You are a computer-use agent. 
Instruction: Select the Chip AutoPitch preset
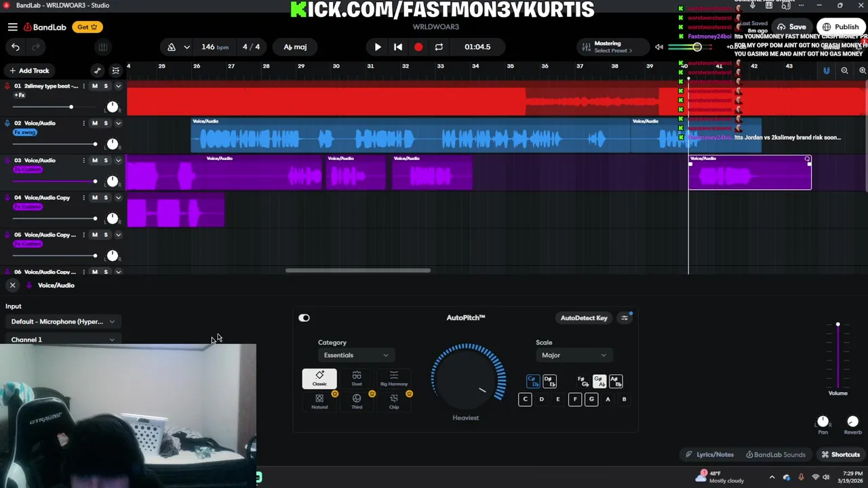coord(394,401)
